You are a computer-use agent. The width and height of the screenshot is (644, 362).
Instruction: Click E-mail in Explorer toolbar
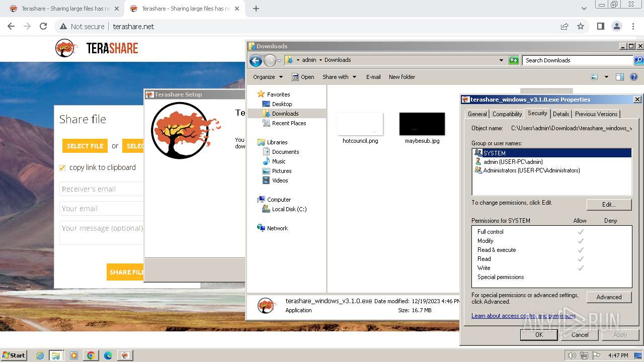click(x=373, y=77)
